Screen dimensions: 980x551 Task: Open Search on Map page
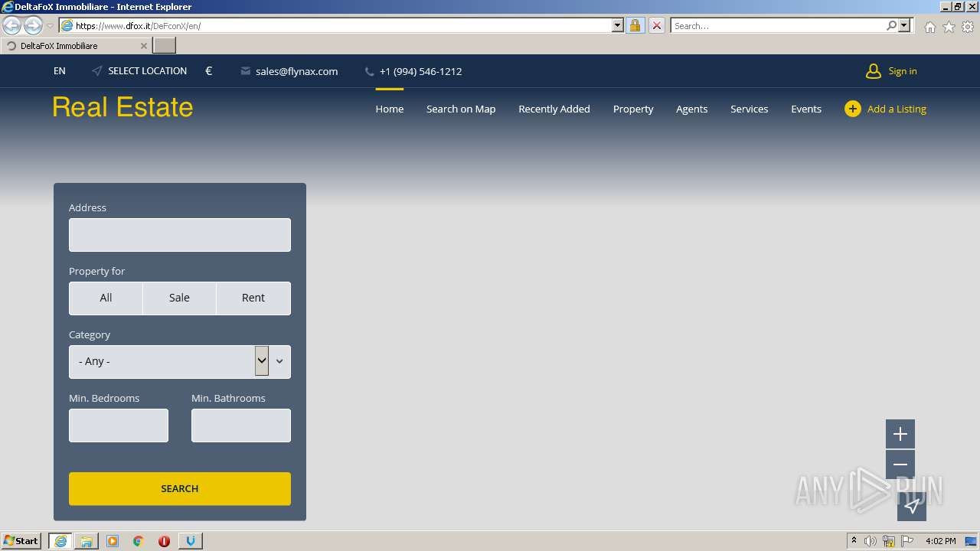pyautogui.click(x=461, y=109)
